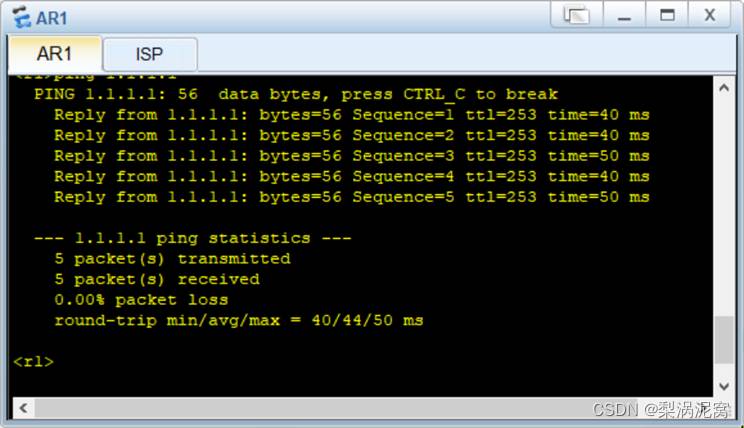Click the round-trip min/avg/max line
This screenshot has height=428, width=744.
point(239,320)
